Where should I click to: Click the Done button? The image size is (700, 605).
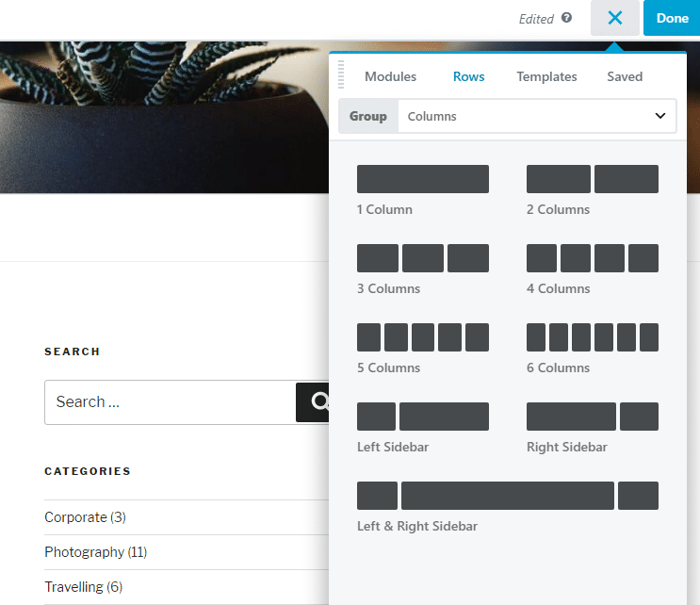pos(672,18)
